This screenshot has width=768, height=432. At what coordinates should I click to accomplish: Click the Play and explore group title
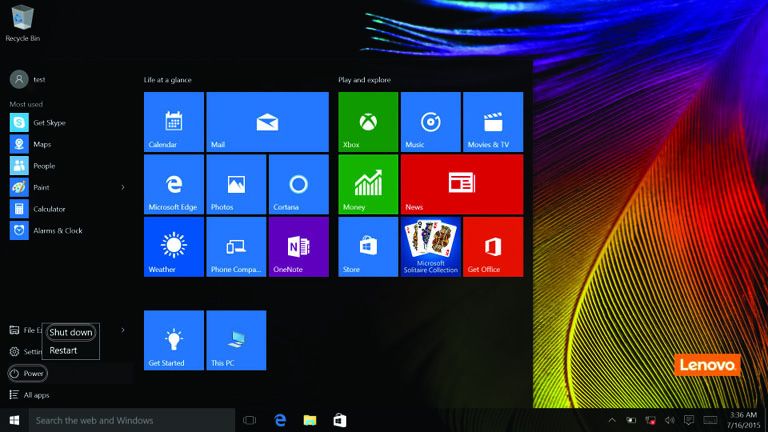click(364, 80)
